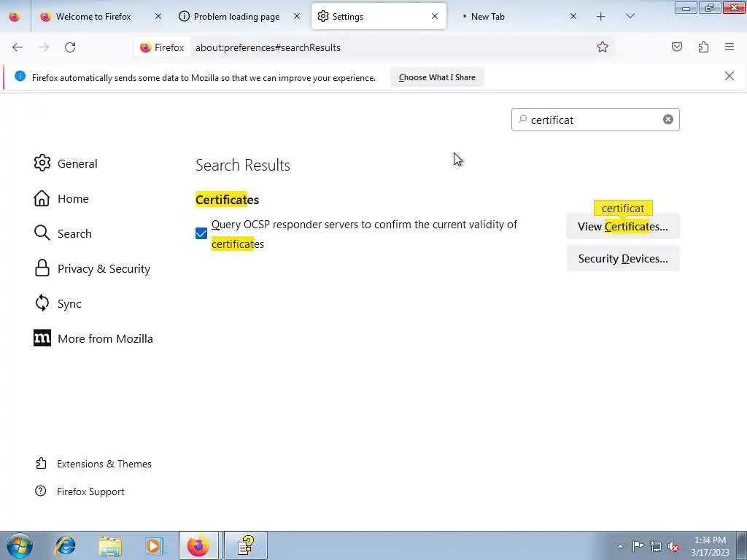
Task: Click Security Devices button
Action: [x=623, y=259]
